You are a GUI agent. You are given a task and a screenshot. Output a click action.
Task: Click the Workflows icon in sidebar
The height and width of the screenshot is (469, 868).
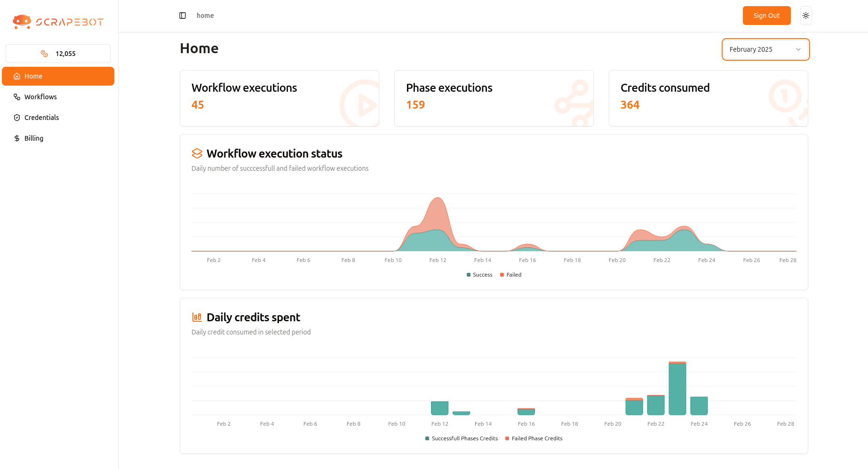[17, 97]
